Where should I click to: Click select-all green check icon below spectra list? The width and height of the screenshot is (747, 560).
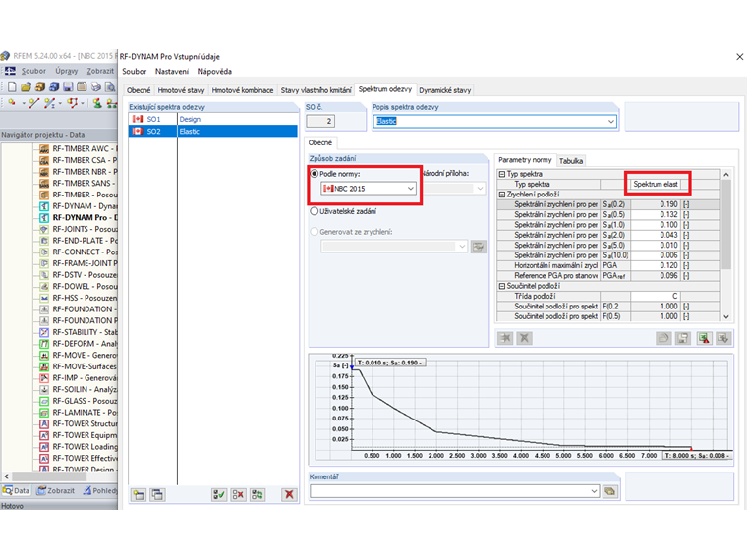pyautogui.click(x=219, y=495)
